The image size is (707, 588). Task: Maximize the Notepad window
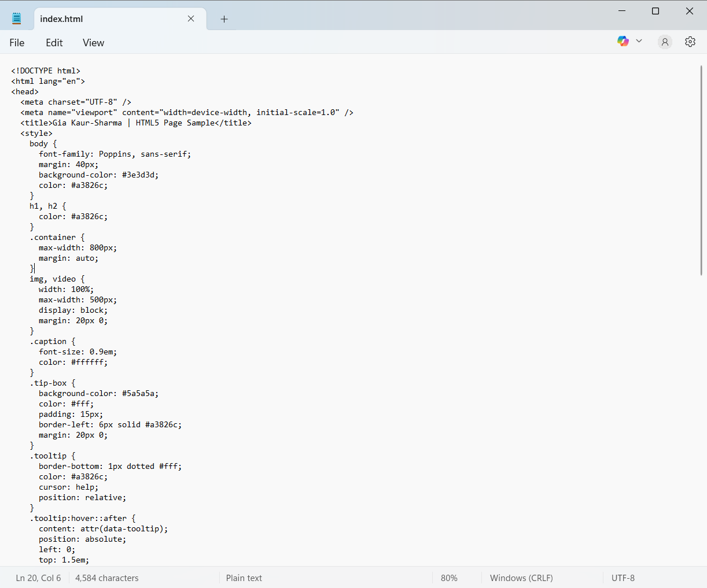(656, 11)
